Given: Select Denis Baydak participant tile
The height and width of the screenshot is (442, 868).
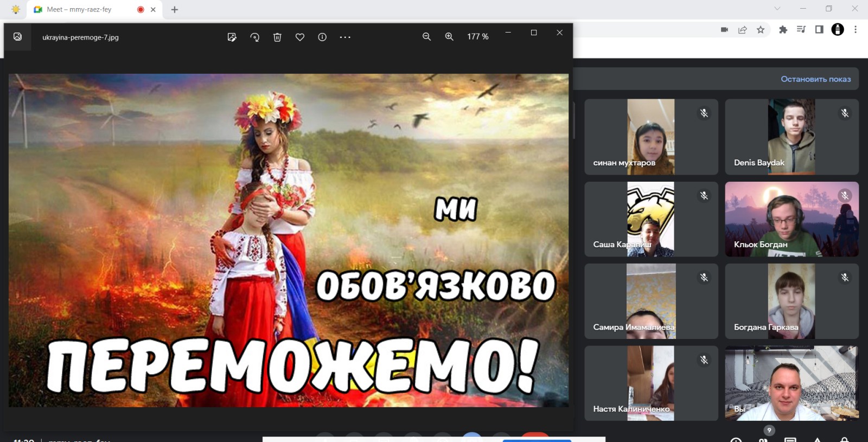Looking at the screenshot, I should (x=792, y=137).
